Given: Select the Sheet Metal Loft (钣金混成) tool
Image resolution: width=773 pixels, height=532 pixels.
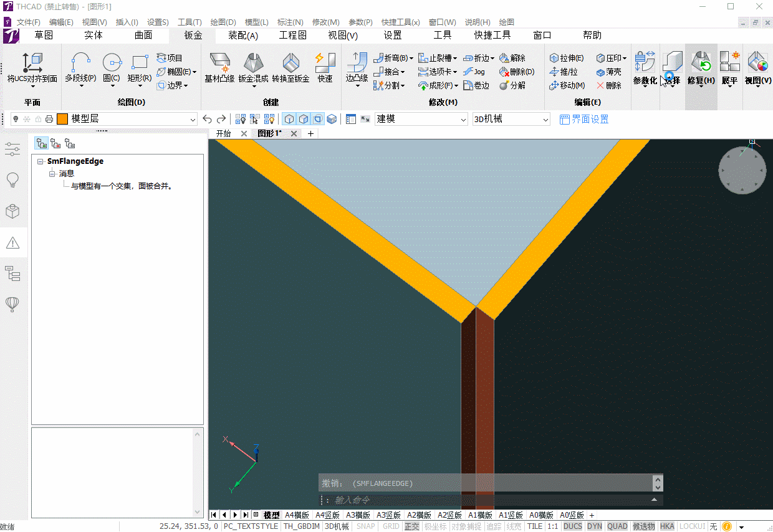Looking at the screenshot, I should pyautogui.click(x=253, y=68).
